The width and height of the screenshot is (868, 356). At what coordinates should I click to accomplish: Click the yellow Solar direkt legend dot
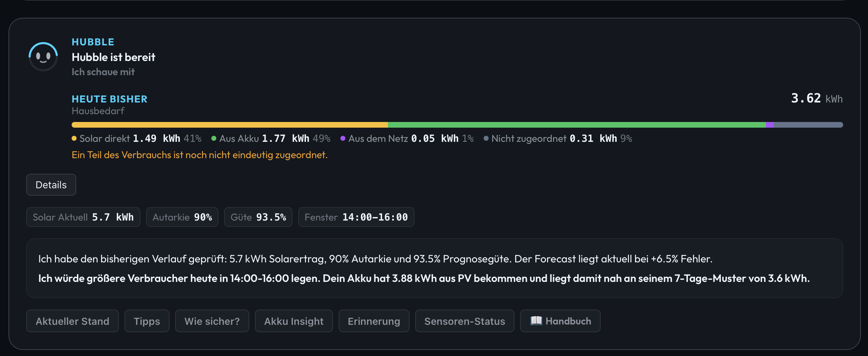tap(74, 139)
